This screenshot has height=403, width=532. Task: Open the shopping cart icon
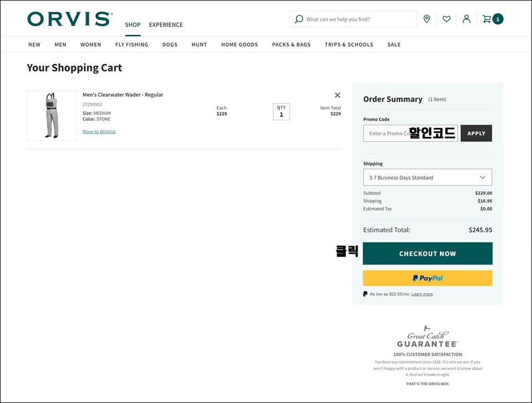(x=487, y=19)
